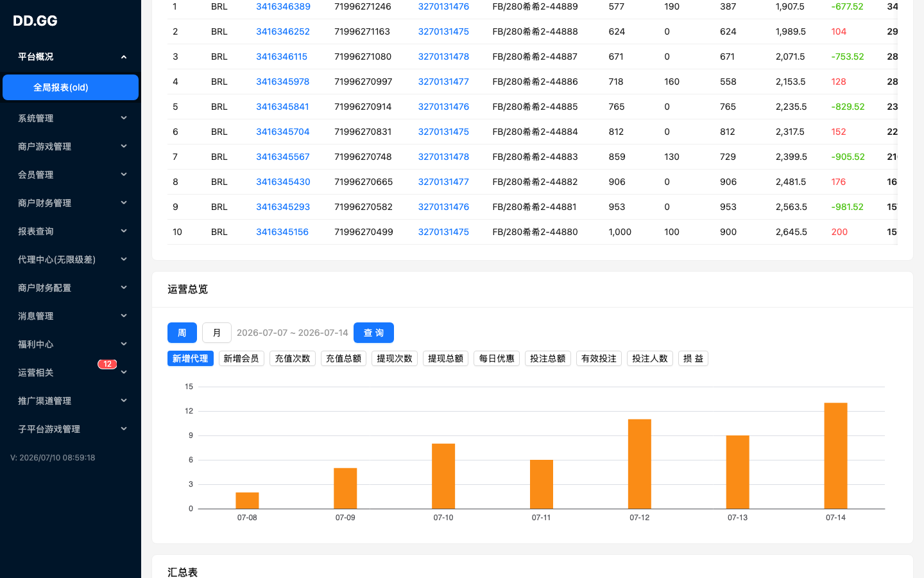Open link 3270131477 in row 8
924x578 pixels.
coord(443,182)
